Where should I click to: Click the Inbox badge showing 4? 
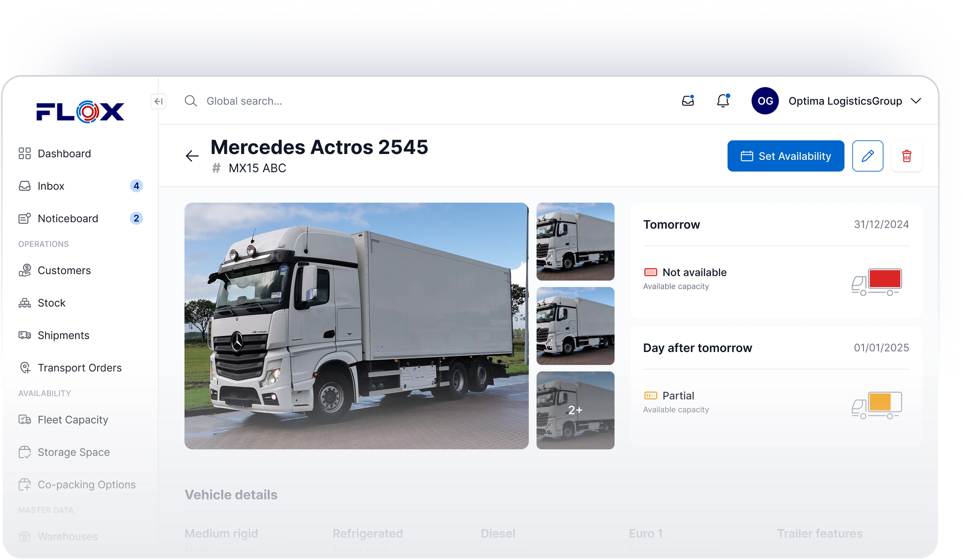tap(136, 186)
